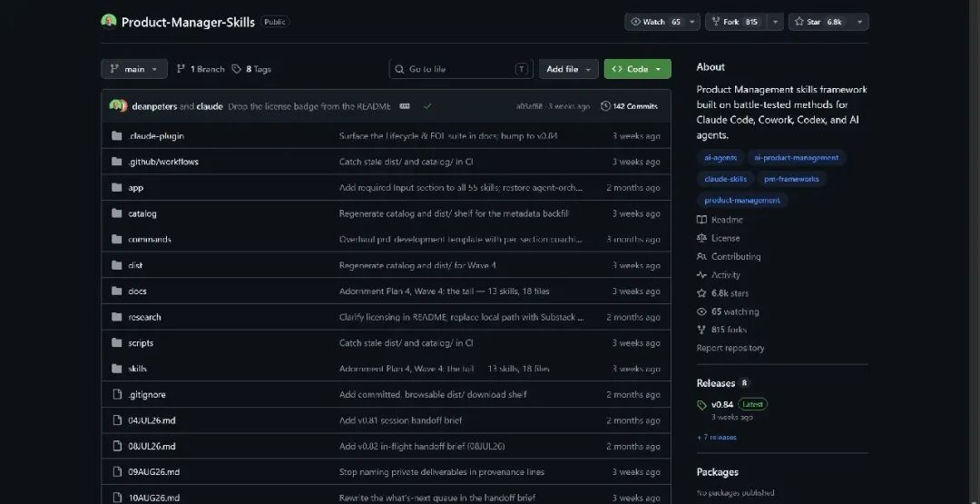Image resolution: width=980 pixels, height=504 pixels.
Task: Expand the Add file dropdown
Action: click(x=569, y=69)
